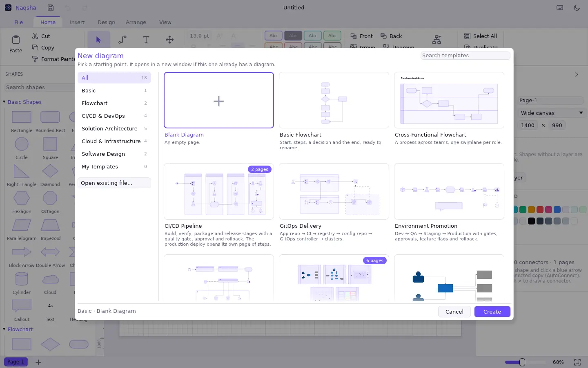588x368 pixels.
Task: Click the Page-1 tab at bottom
Action: 16,362
